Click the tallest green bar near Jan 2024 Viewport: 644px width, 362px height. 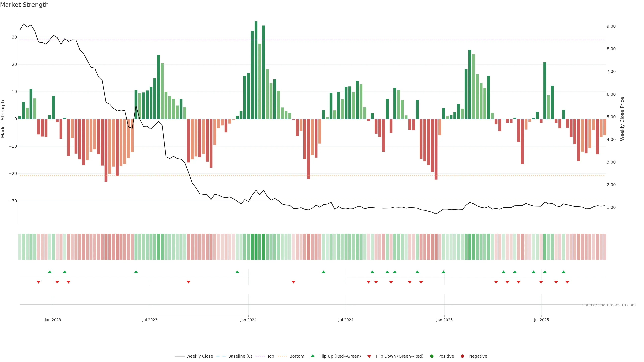pos(256,70)
